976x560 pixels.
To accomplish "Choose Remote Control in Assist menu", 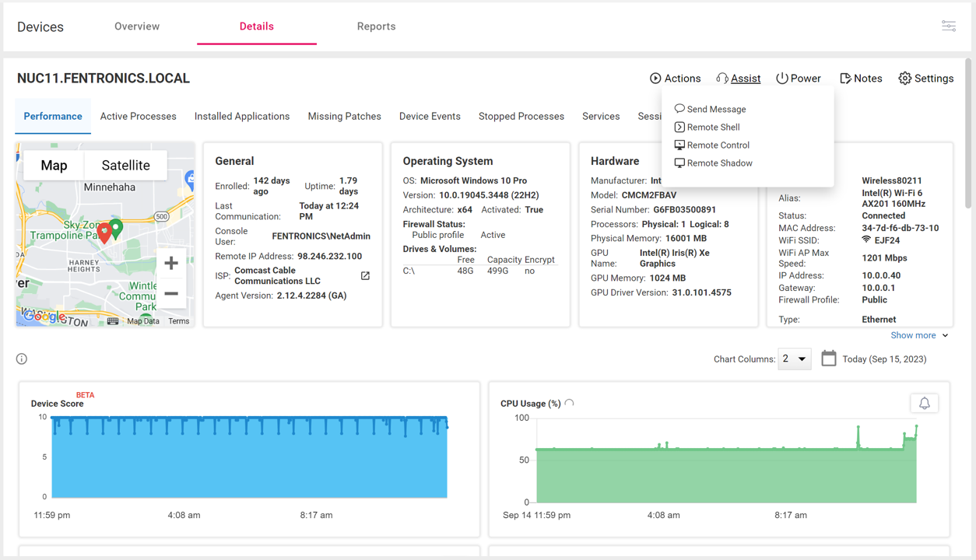I will point(717,145).
